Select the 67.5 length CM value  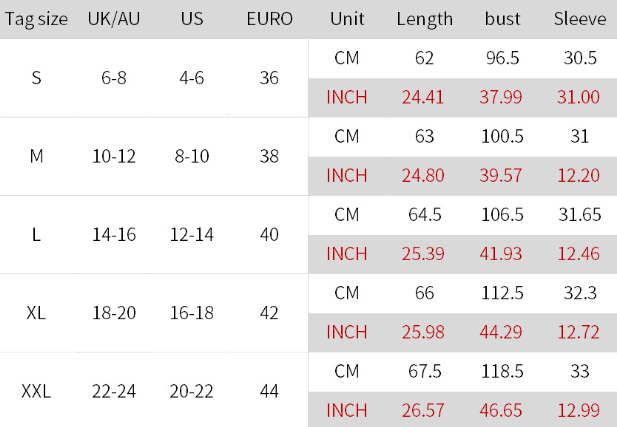pos(425,372)
